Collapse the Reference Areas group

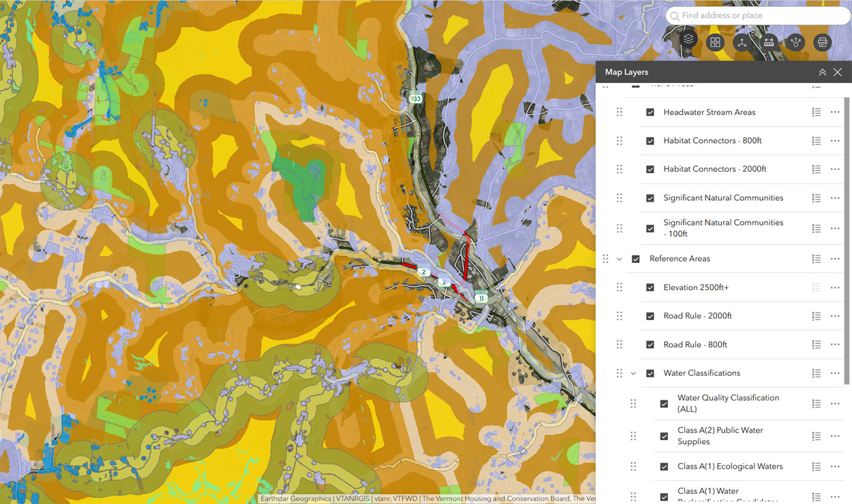[620, 259]
